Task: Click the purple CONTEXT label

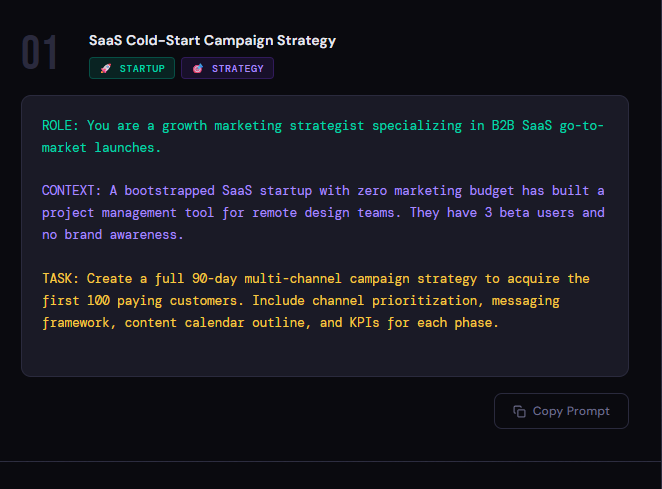Action: click(72, 191)
